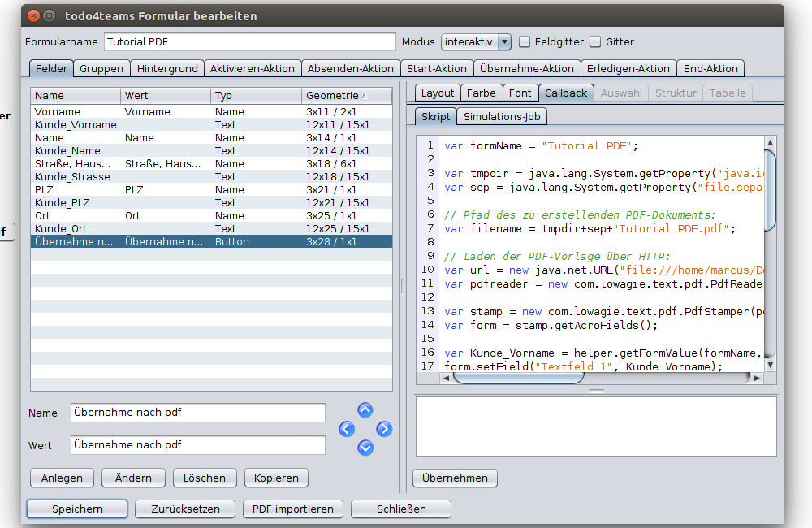Image resolution: width=812 pixels, height=528 pixels.
Task: Apply script with Übernehmen button
Action: pyautogui.click(x=455, y=478)
